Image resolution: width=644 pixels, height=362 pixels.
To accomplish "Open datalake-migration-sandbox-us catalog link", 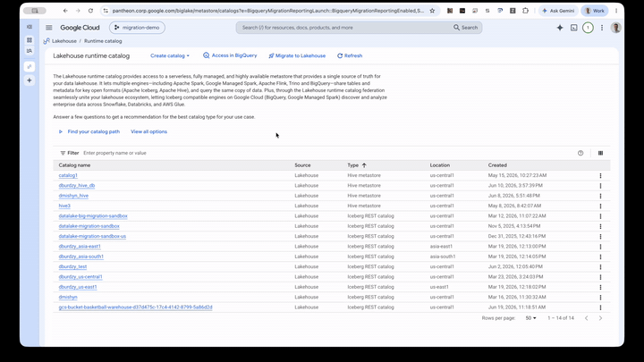I will [92, 236].
